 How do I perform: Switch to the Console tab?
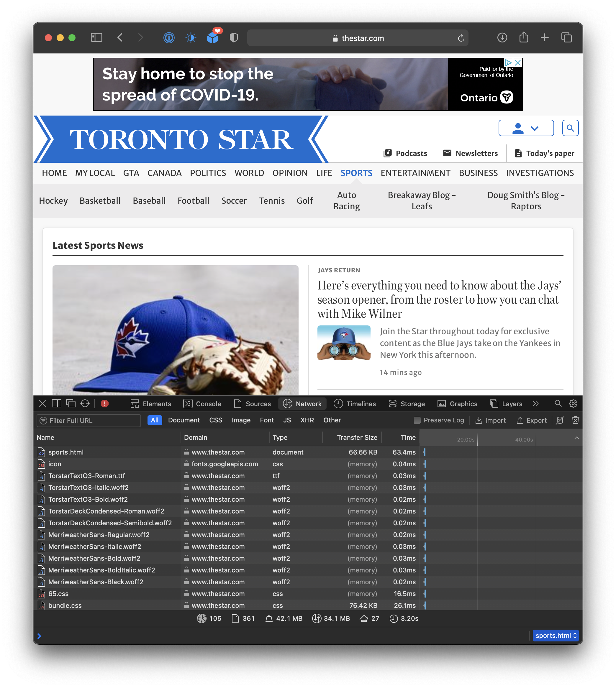[x=202, y=404]
